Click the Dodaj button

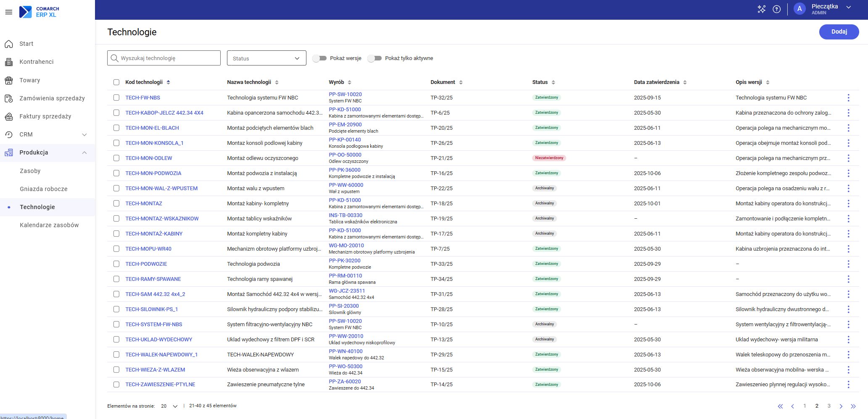(839, 31)
